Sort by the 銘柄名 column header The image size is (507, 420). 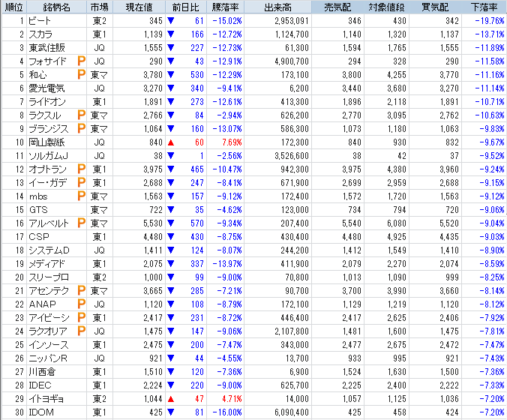pos(56,7)
